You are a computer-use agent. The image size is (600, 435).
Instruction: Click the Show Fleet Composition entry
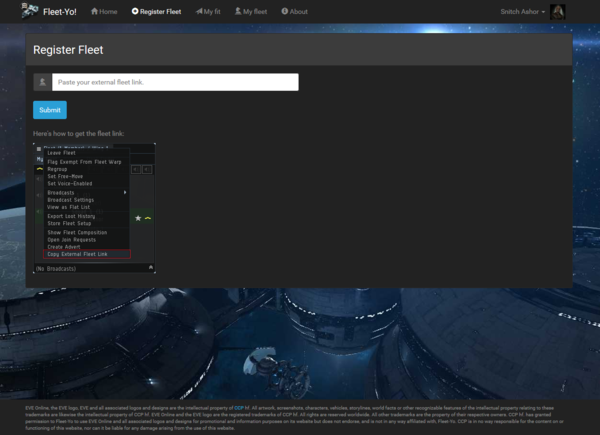click(77, 233)
